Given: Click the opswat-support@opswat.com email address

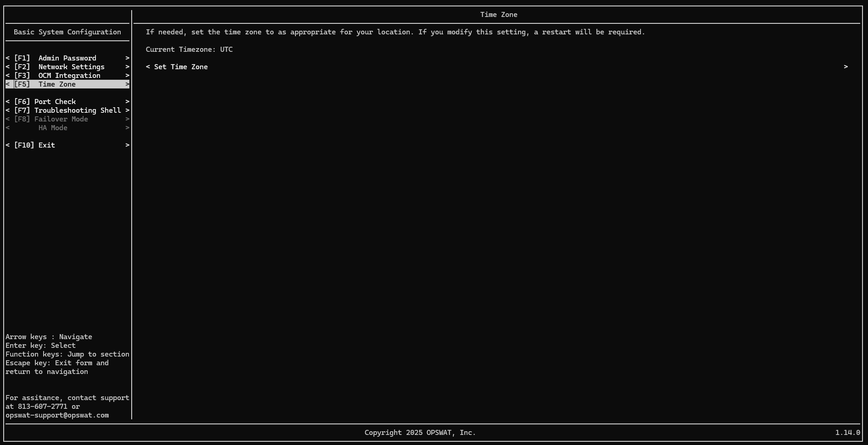Looking at the screenshot, I should (57, 415).
